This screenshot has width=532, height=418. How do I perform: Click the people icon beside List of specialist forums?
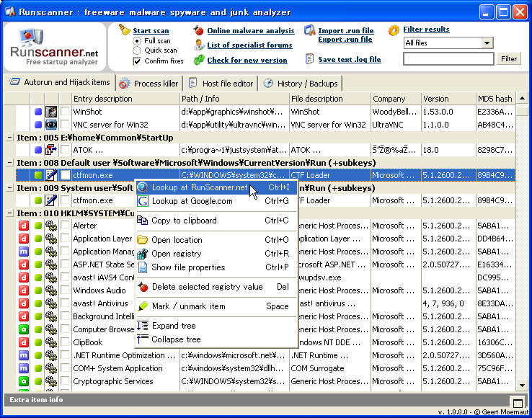pyautogui.click(x=199, y=45)
